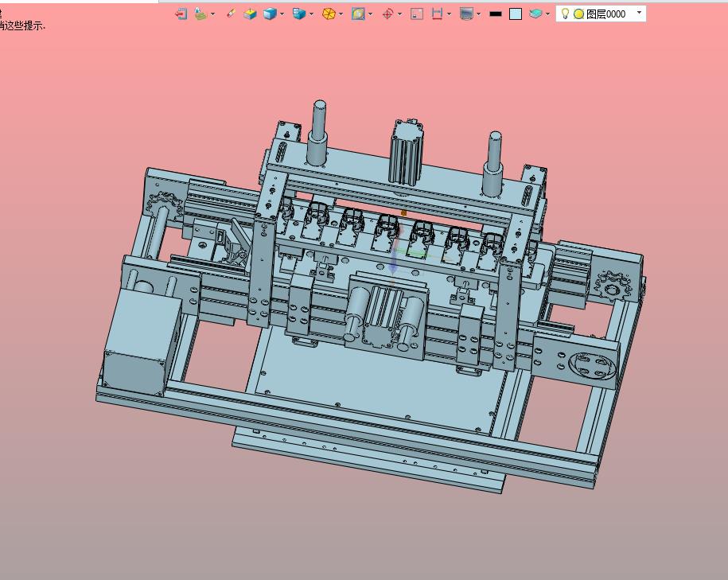Open dropdown arrow next to green plane icon
Viewport: 728px width, 580px height.
coord(212,14)
